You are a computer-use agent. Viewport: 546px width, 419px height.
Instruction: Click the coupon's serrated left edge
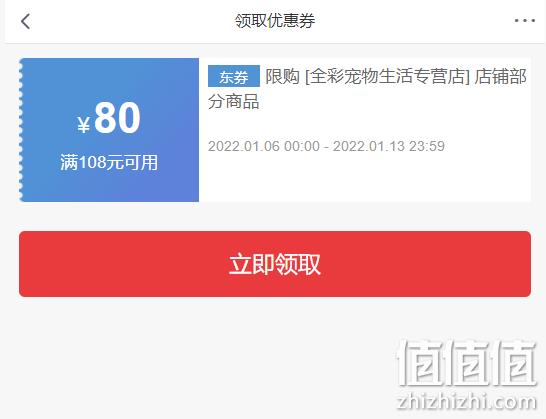click(x=21, y=130)
